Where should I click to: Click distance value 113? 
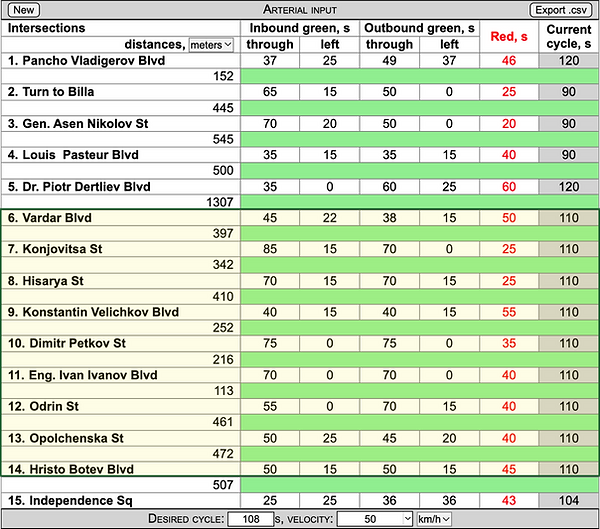pos(224,391)
